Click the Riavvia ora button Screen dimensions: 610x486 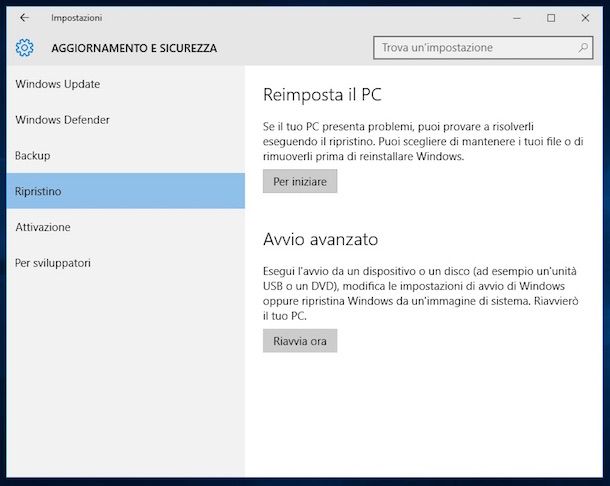(300, 341)
